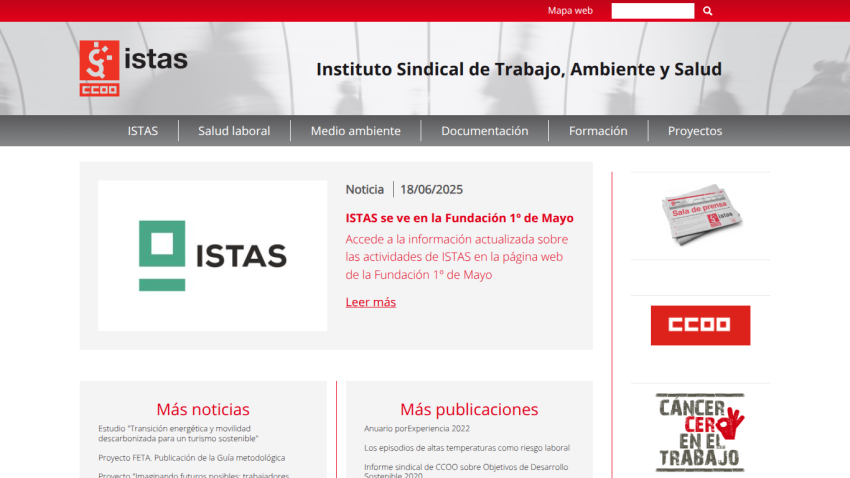Open Cáncer Cero en el Trabajo banner
This screenshot has width=850, height=478.
[x=700, y=432]
